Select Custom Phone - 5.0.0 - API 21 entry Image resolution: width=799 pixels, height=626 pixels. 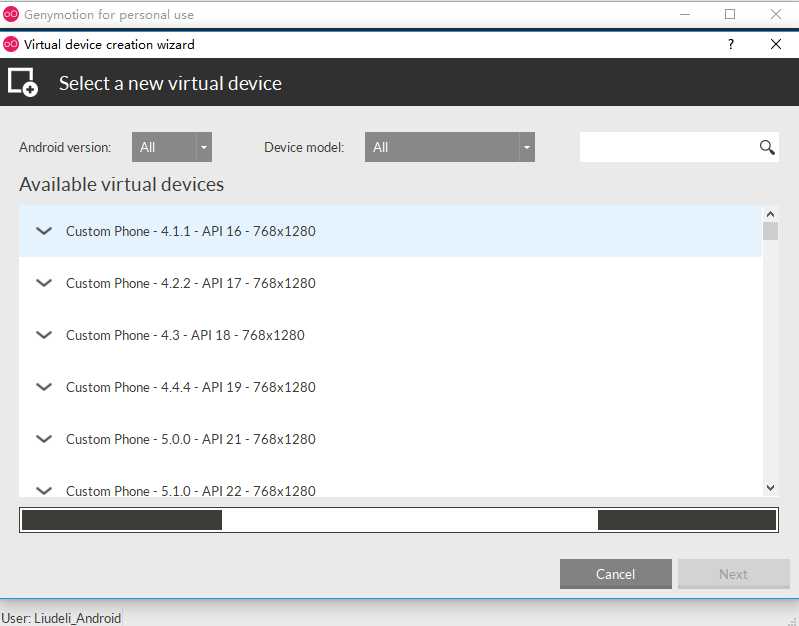pos(390,439)
